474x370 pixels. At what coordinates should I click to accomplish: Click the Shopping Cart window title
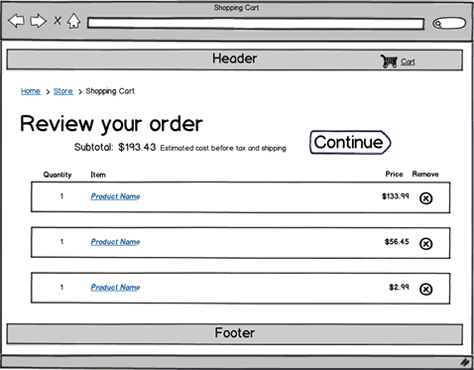(x=236, y=8)
